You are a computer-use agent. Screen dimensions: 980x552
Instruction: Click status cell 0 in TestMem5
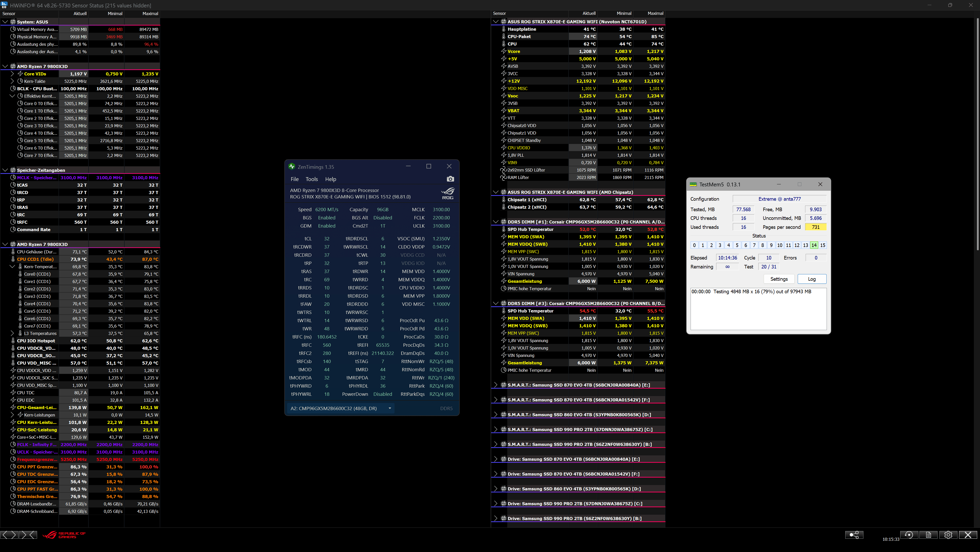(x=694, y=245)
